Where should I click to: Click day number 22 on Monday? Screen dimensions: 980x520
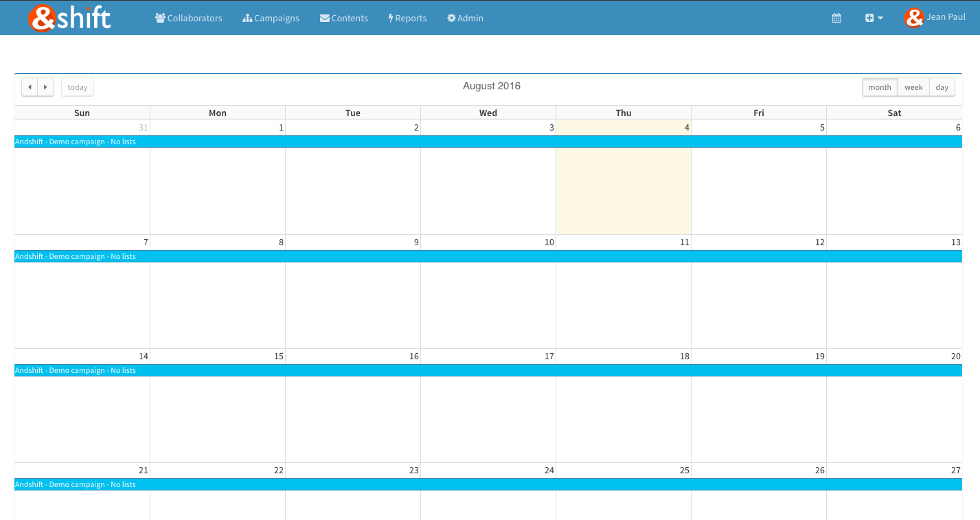tap(279, 471)
